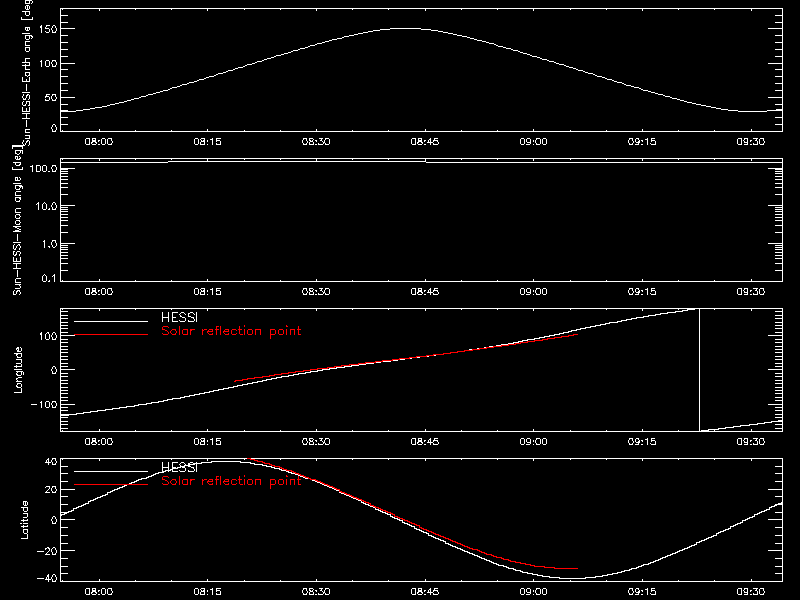
Task: Click 08:15 time label under Latitude plot
Action: click(x=207, y=592)
